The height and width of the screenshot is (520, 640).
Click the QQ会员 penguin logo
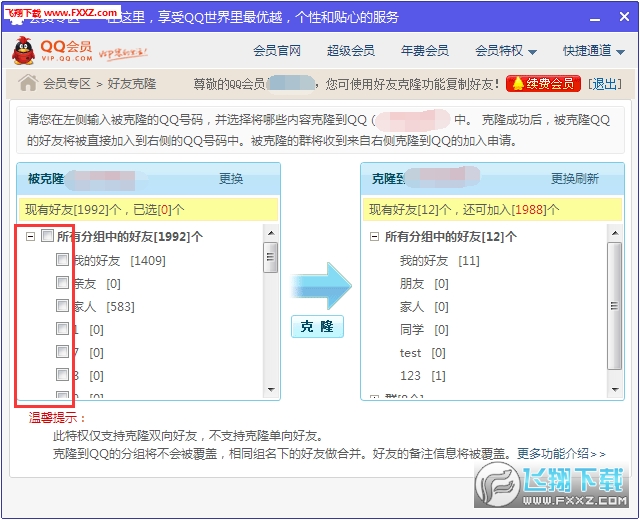pyautogui.click(x=52, y=50)
